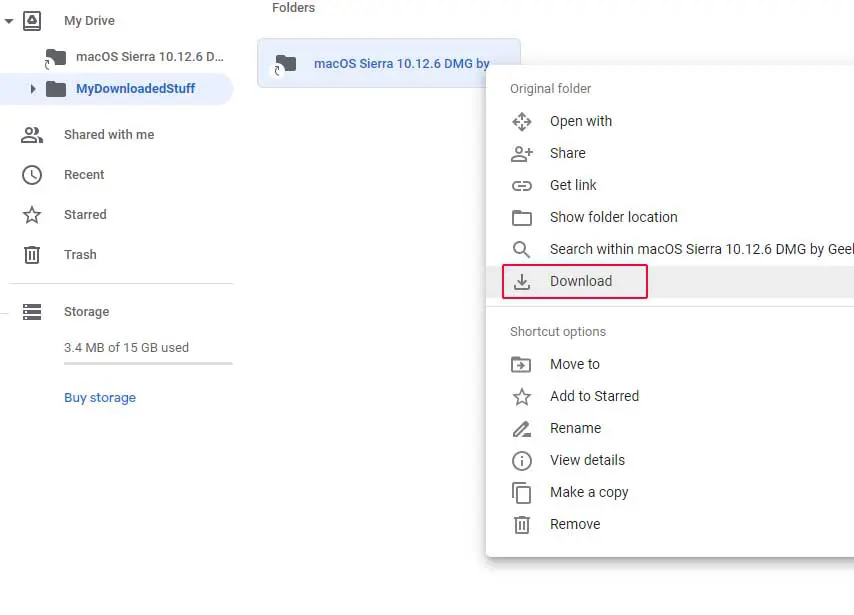The image size is (854, 615).
Task: Click the sidebar macOS Sierra shortcut folder icon
Action: pos(54,58)
